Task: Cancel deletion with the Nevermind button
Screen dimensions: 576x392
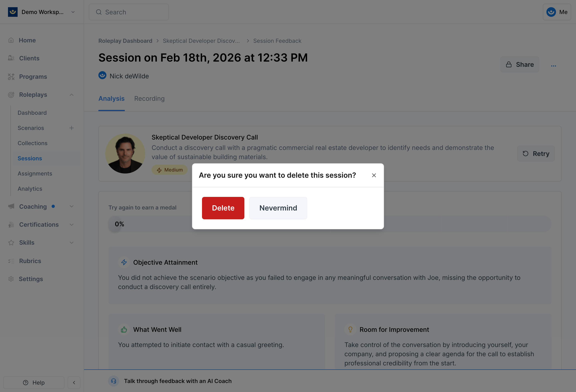Action: pos(278,208)
